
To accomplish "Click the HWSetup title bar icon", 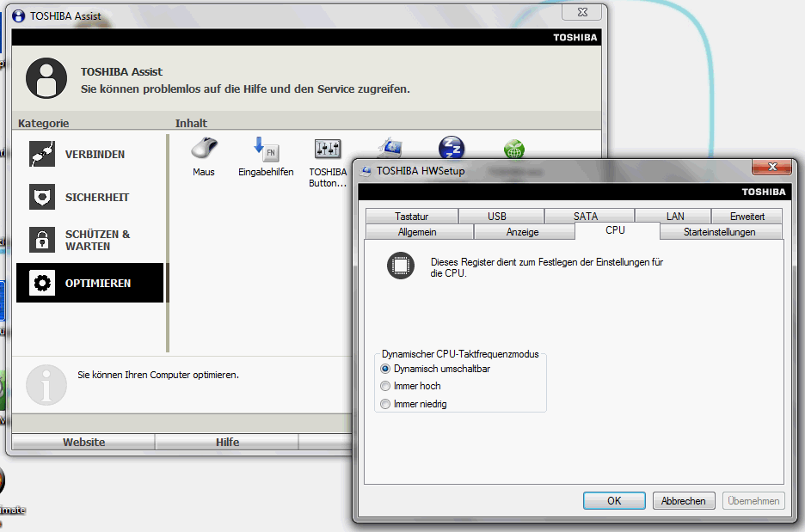I will [366, 171].
